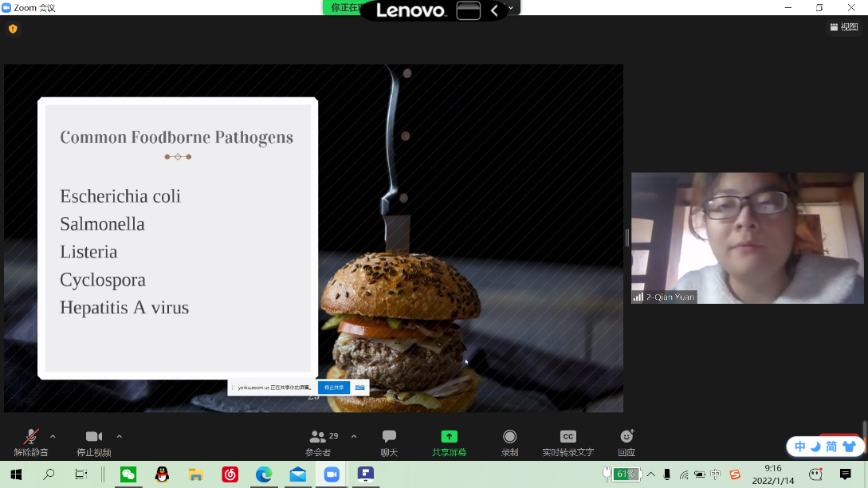
Task: Open the view layout menu (视图)
Action: click(843, 27)
